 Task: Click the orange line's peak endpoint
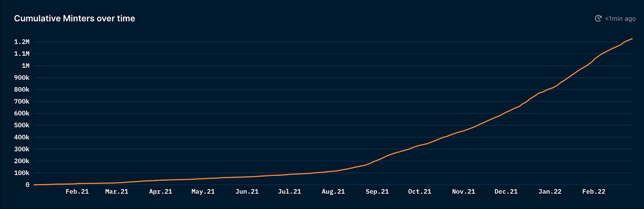pos(632,39)
